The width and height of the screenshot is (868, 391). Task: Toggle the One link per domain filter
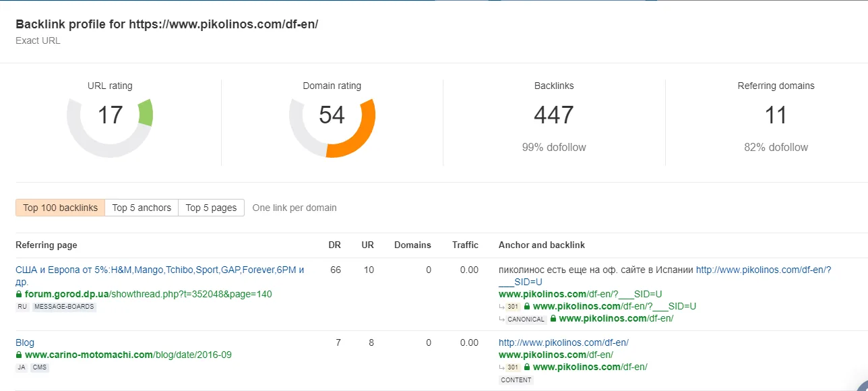294,208
